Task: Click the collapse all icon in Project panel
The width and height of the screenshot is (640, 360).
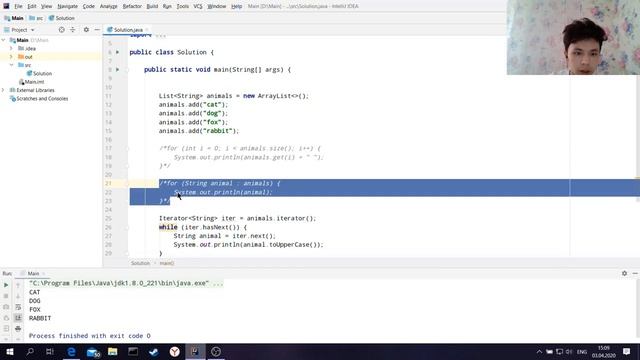Action: coord(73,29)
